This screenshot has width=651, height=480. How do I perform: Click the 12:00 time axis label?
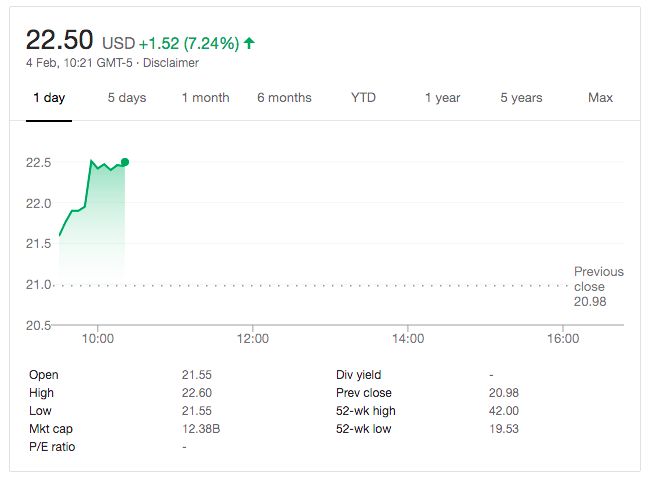(x=252, y=339)
